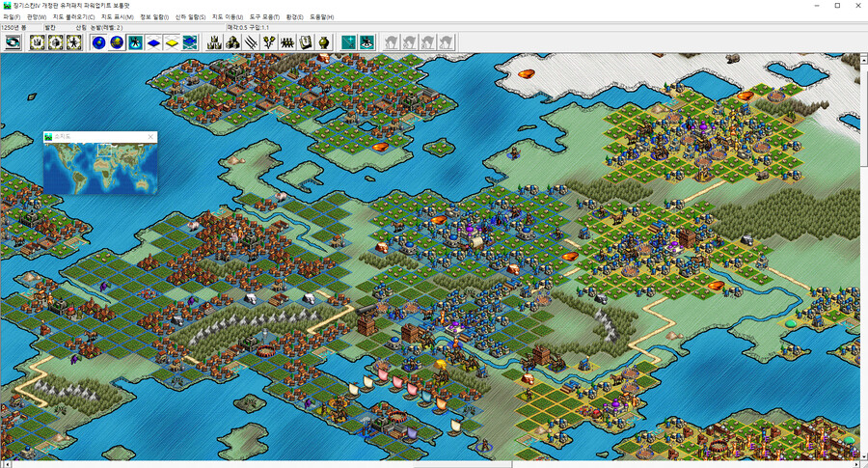The width and height of the screenshot is (868, 468).
Task: Open the 정보 일람(I) menu
Action: click(154, 17)
